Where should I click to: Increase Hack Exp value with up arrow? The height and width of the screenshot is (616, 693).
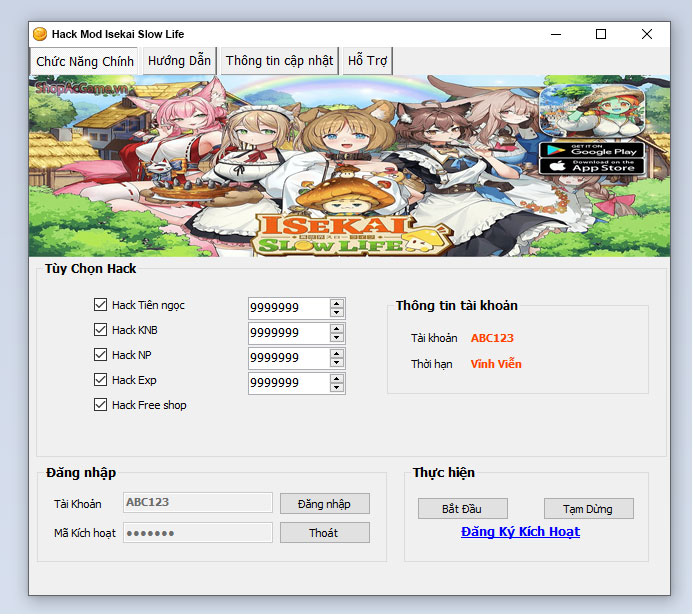click(x=337, y=379)
